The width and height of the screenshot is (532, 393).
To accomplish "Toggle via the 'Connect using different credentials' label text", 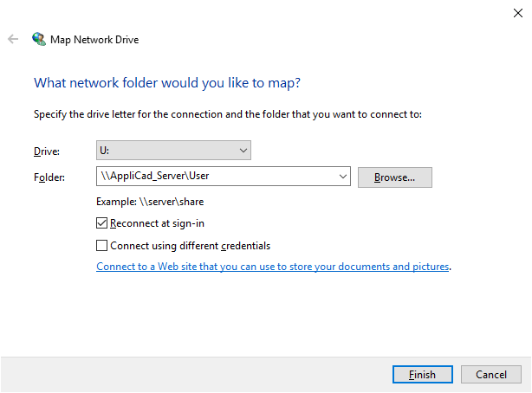I will 191,246.
